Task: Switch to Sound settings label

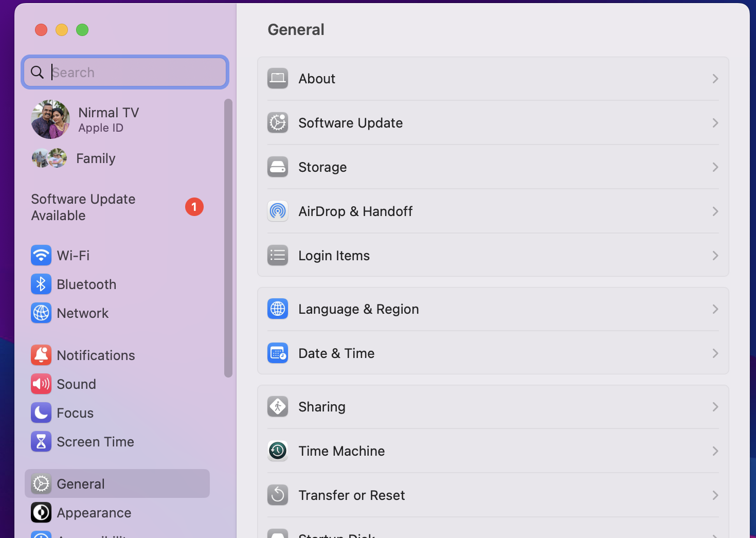Action: (77, 384)
